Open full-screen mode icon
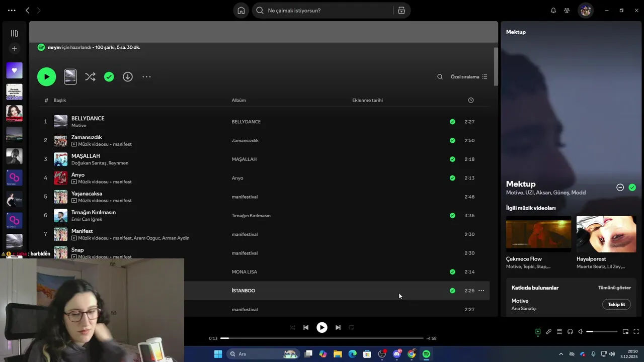This screenshot has height=362, width=644. point(636,332)
